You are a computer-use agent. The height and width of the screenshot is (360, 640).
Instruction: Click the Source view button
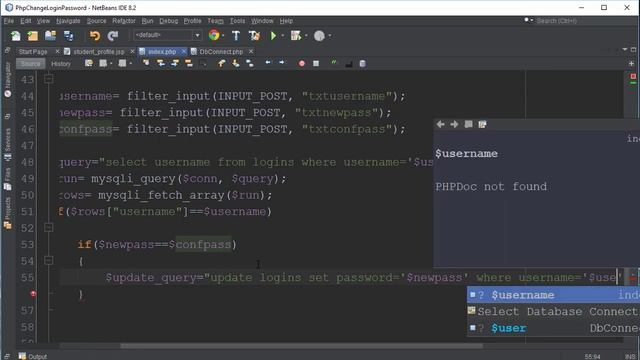tap(31, 64)
